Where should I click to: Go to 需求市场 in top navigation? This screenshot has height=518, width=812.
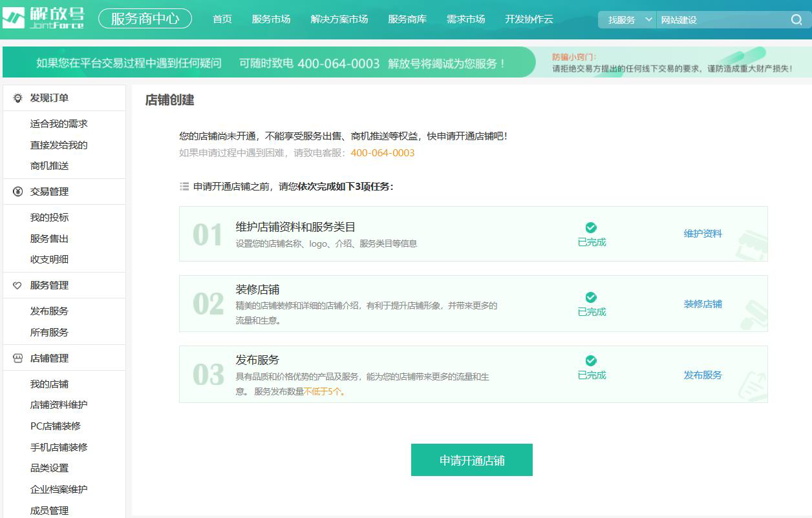click(465, 19)
